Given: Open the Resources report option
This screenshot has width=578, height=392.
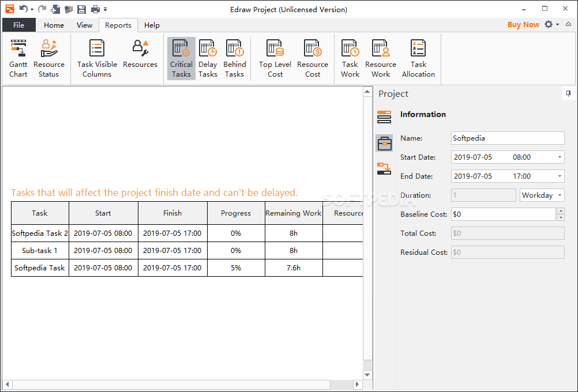Looking at the screenshot, I should (140, 54).
